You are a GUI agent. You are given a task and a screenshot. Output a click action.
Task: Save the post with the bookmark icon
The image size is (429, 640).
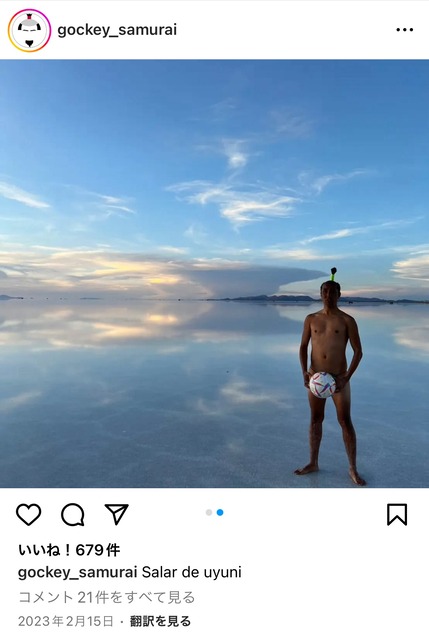397,514
